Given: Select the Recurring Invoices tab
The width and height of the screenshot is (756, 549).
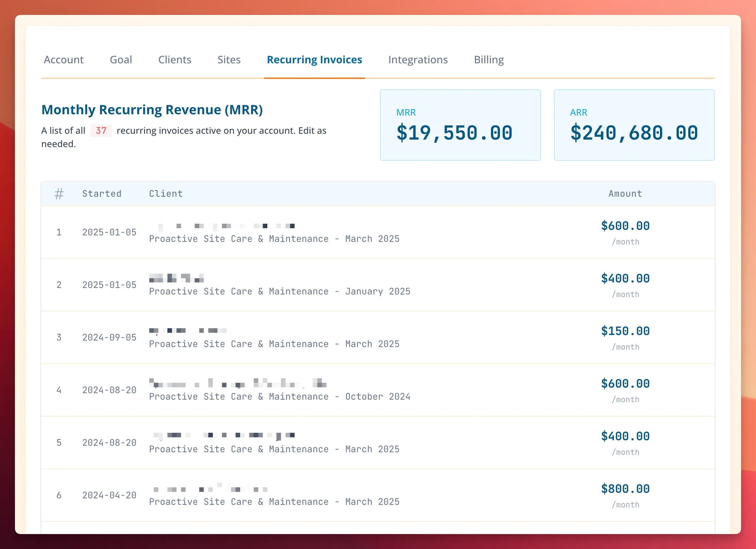Looking at the screenshot, I should (x=314, y=60).
